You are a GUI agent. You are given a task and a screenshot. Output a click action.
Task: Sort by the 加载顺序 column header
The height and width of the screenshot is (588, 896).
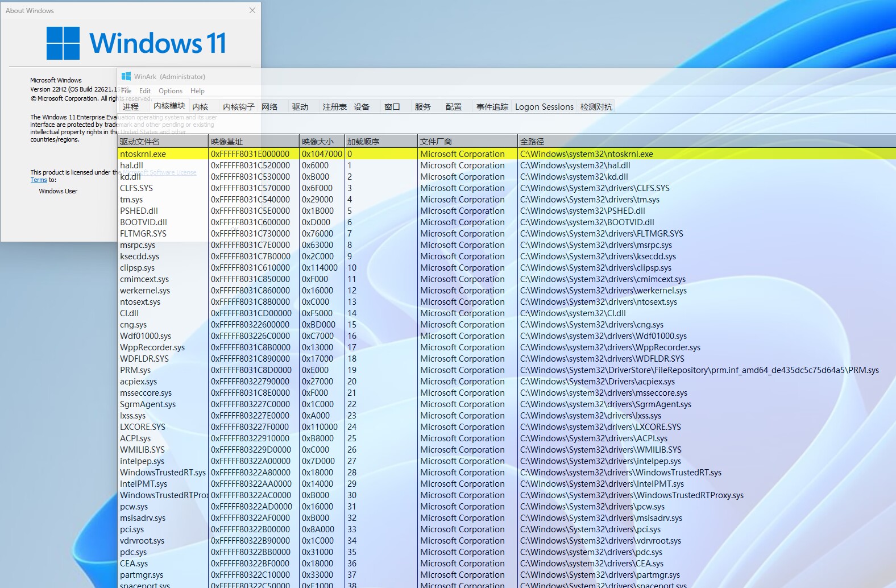pyautogui.click(x=381, y=141)
